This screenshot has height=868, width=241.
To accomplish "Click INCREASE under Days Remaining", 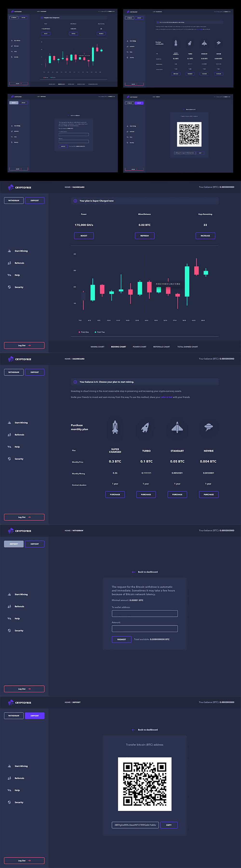I will [x=205, y=236].
